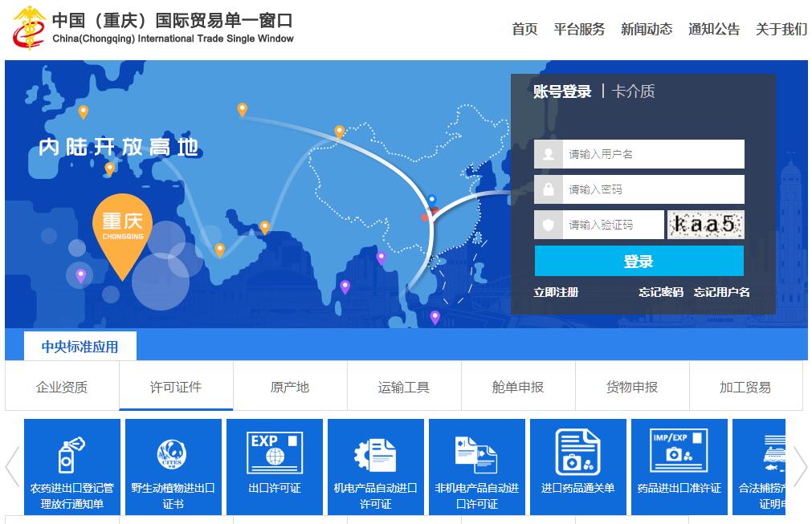Click the 忘记密码 link
Screen dimensions: 812x524
pyautogui.click(x=660, y=292)
